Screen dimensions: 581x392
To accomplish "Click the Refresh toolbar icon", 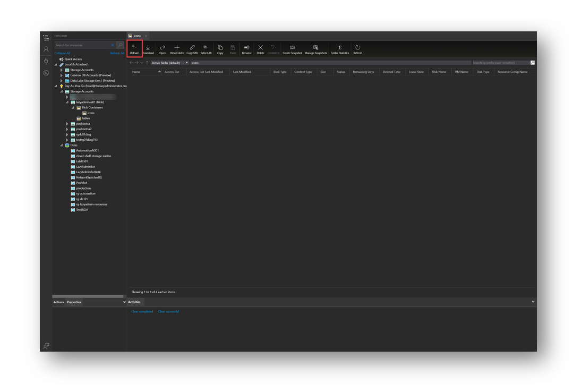I will pyautogui.click(x=357, y=49).
